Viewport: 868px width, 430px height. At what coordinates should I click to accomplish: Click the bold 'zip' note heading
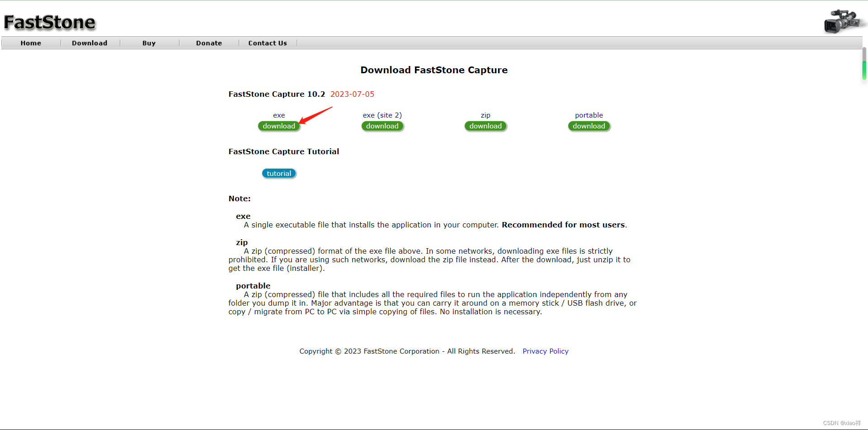point(242,242)
